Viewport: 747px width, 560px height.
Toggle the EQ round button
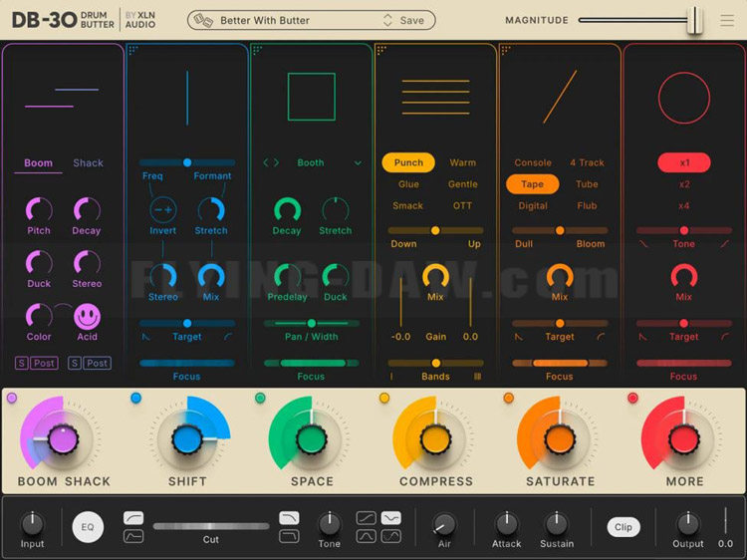click(88, 527)
